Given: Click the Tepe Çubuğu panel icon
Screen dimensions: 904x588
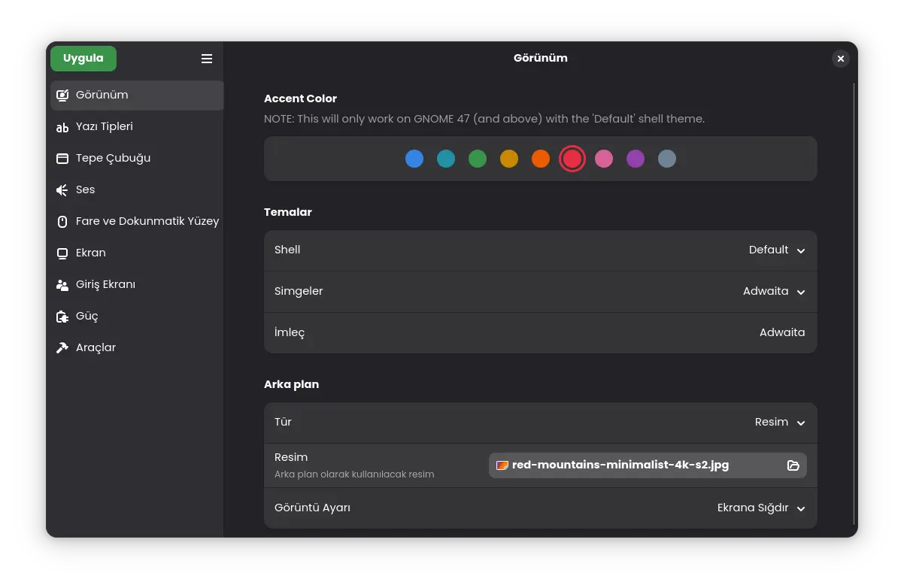Looking at the screenshot, I should coord(62,159).
